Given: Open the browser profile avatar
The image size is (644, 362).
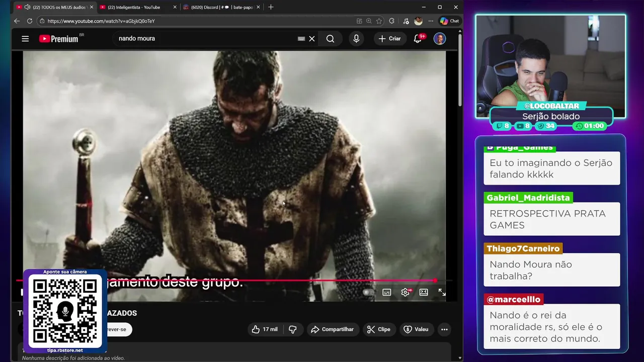Looking at the screenshot, I should tap(418, 21).
